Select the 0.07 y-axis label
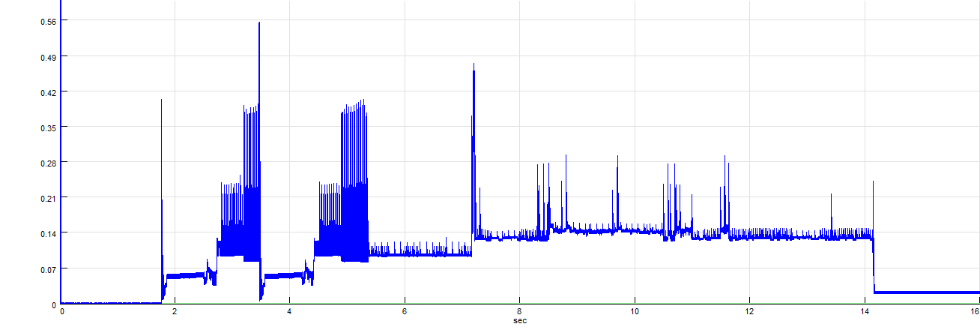This screenshot has width=980, height=330. [47, 268]
